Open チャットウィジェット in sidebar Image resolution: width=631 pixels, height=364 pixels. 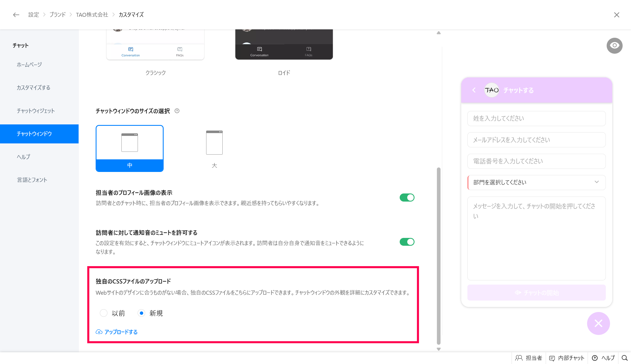(x=36, y=111)
